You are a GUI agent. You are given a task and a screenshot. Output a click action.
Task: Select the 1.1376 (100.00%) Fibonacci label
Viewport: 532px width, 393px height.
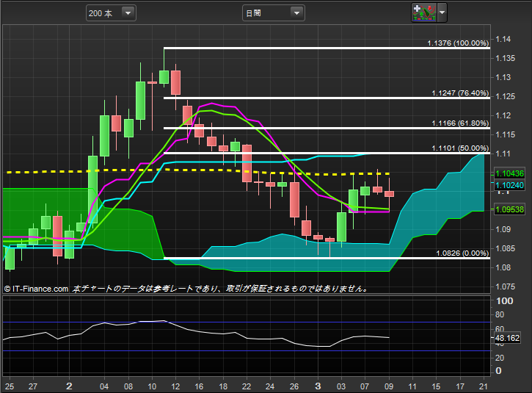click(x=458, y=43)
